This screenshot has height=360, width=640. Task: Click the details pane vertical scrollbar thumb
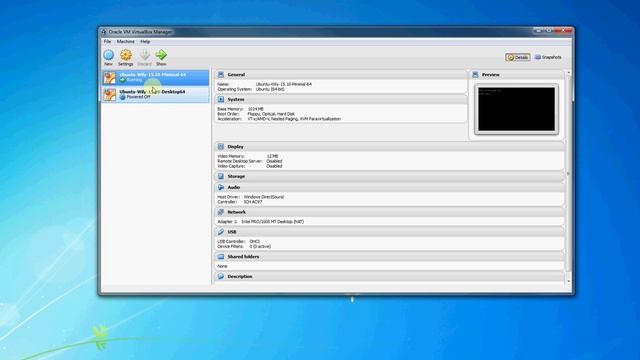click(x=569, y=173)
